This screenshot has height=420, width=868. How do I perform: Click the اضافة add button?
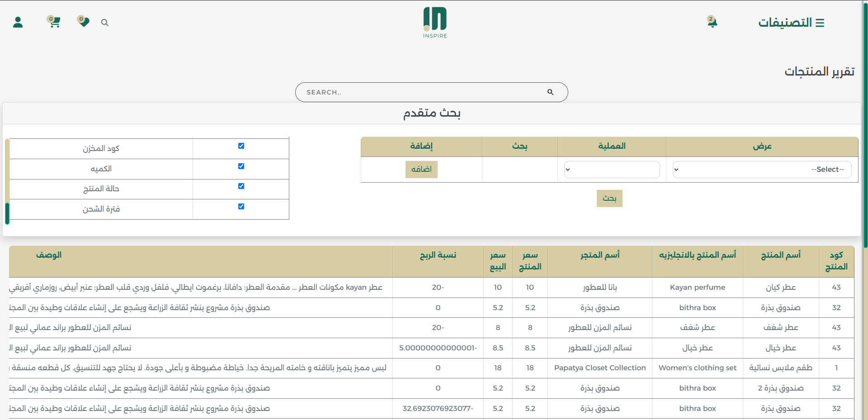(421, 170)
